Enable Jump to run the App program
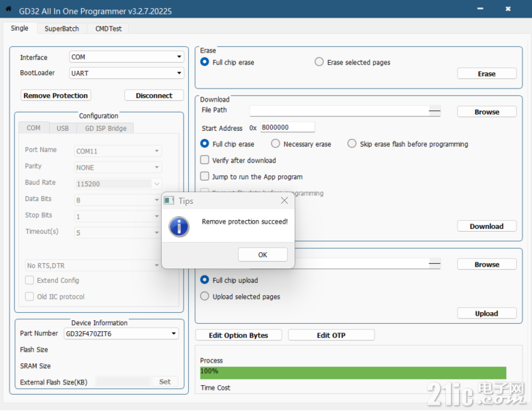This screenshot has width=532, height=411. click(252, 177)
